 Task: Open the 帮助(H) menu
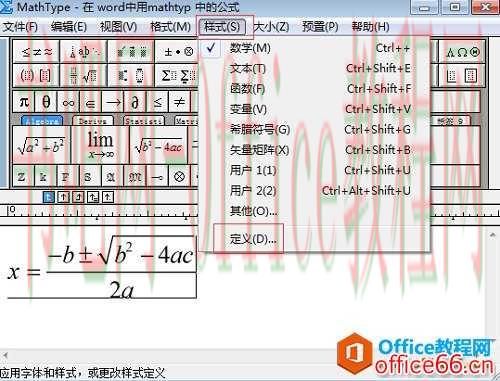point(370,27)
